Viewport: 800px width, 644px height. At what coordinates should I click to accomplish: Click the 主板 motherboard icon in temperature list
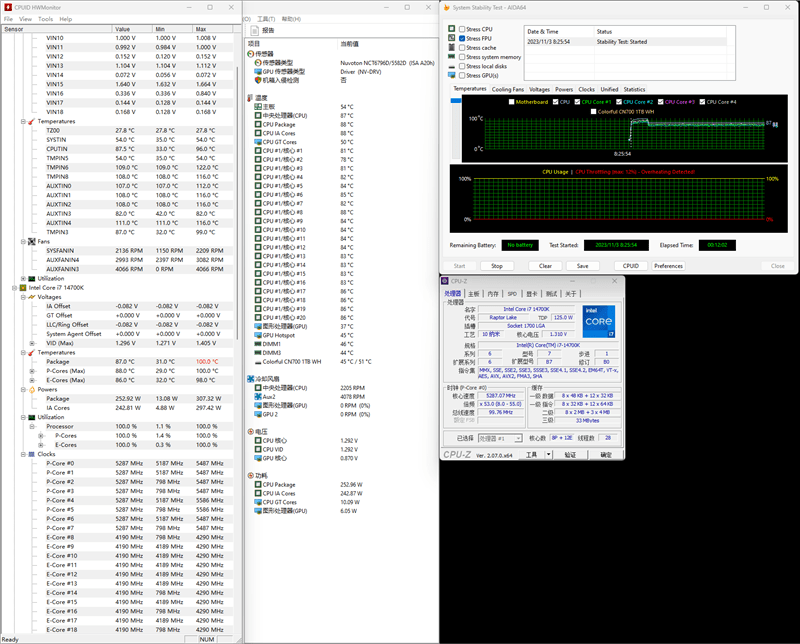258,107
